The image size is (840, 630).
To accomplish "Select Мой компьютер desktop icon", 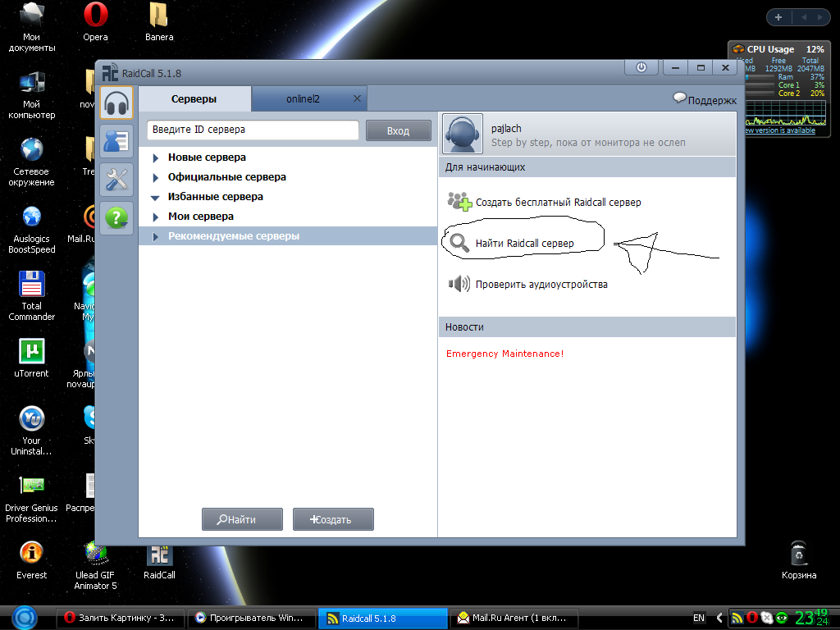I will (x=32, y=94).
